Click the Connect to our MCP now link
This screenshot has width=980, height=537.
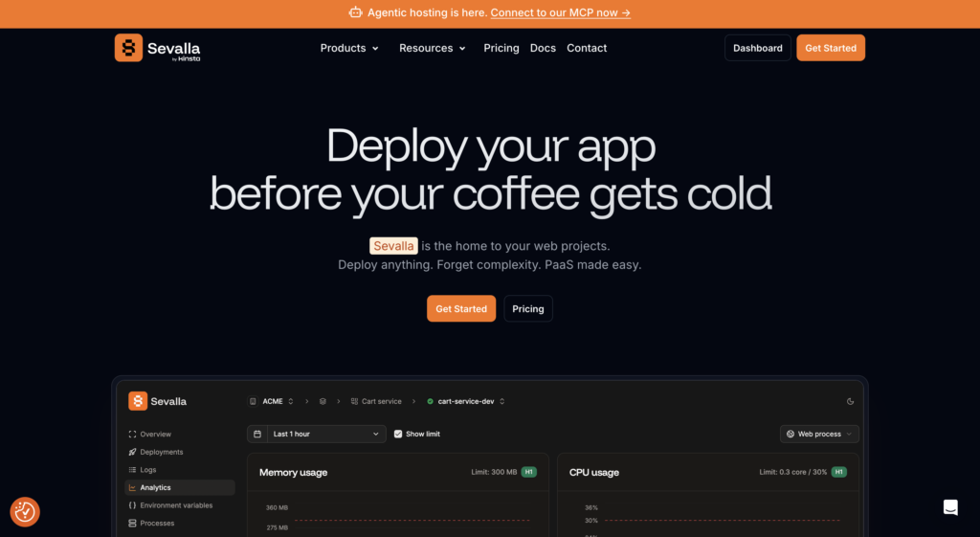pos(561,12)
